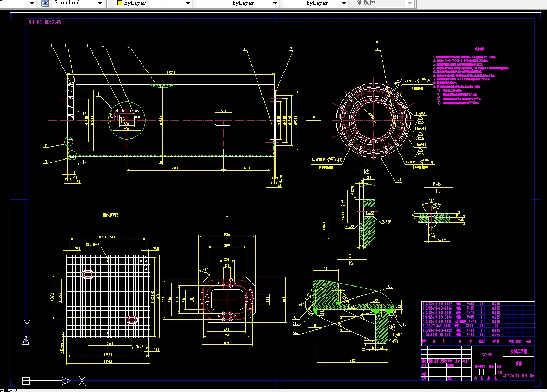Select part balloon number 5
547x392 pixels.
[x=128, y=46]
